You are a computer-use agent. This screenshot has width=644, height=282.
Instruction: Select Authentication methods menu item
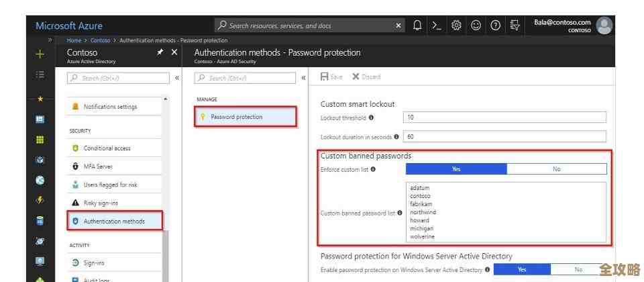point(115,221)
